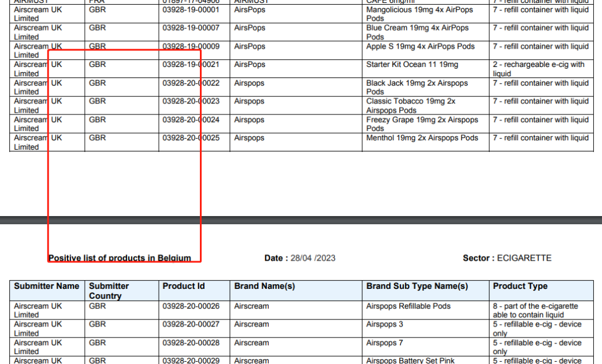This screenshot has height=364, width=602.
Task: Click 'Airscream' brand in 03928-20-00028 row
Action: pos(252,342)
